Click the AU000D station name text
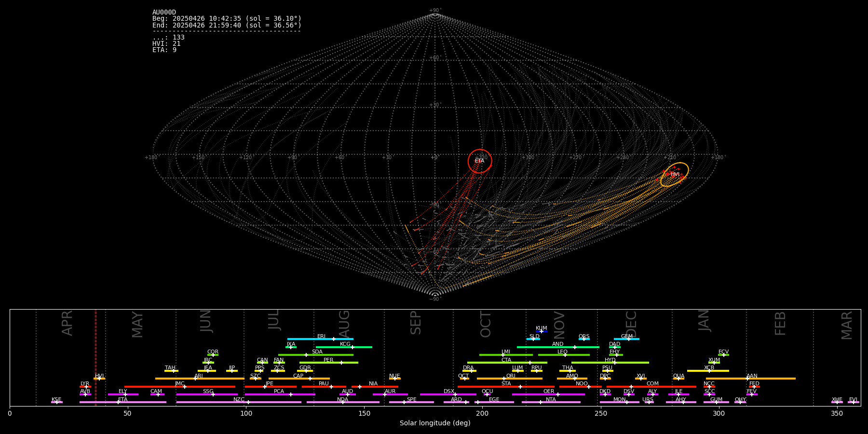 click(164, 13)
